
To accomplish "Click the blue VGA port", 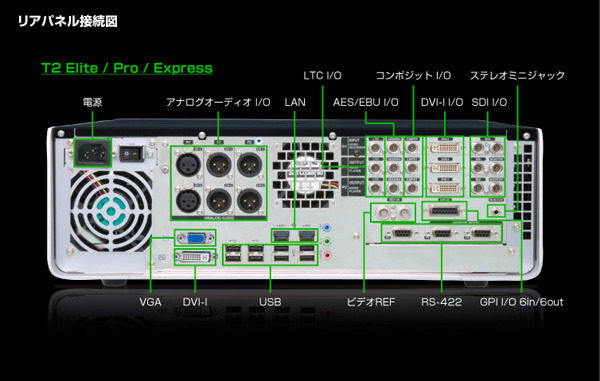I will point(195,238).
